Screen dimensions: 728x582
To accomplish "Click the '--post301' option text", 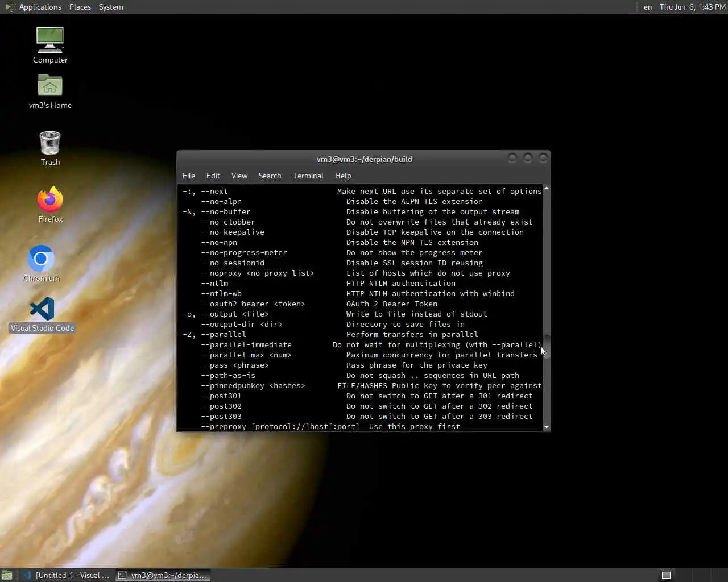I will [x=221, y=396].
